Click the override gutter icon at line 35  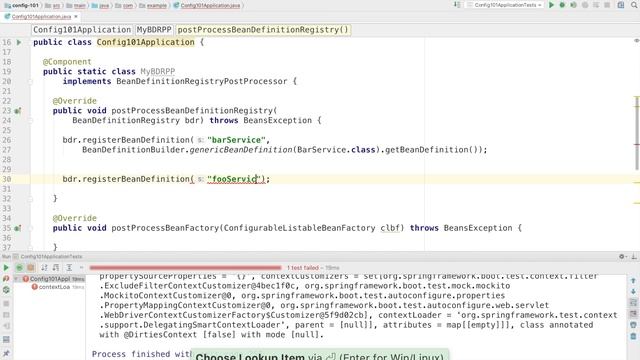click(x=18, y=228)
